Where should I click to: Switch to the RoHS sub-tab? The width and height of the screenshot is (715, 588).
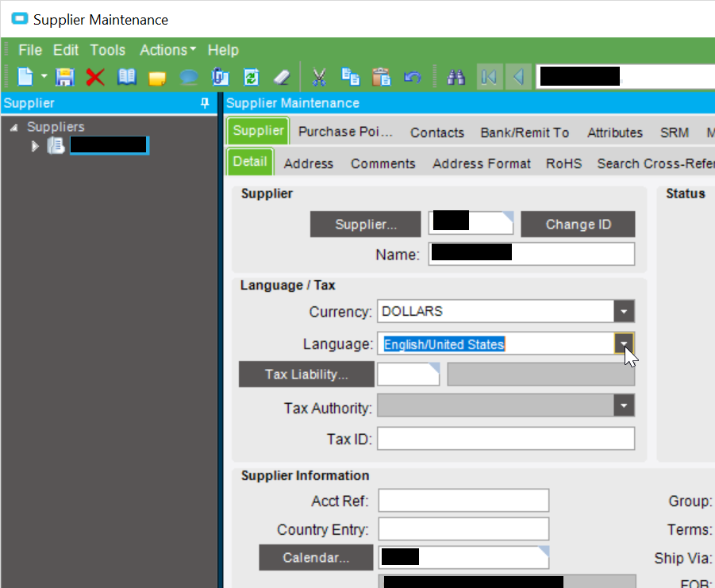pos(563,163)
